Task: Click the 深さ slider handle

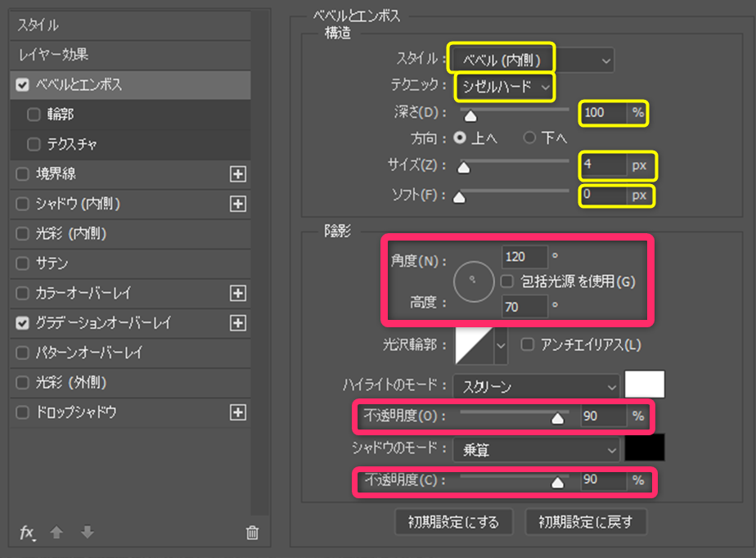Action: pos(470,116)
